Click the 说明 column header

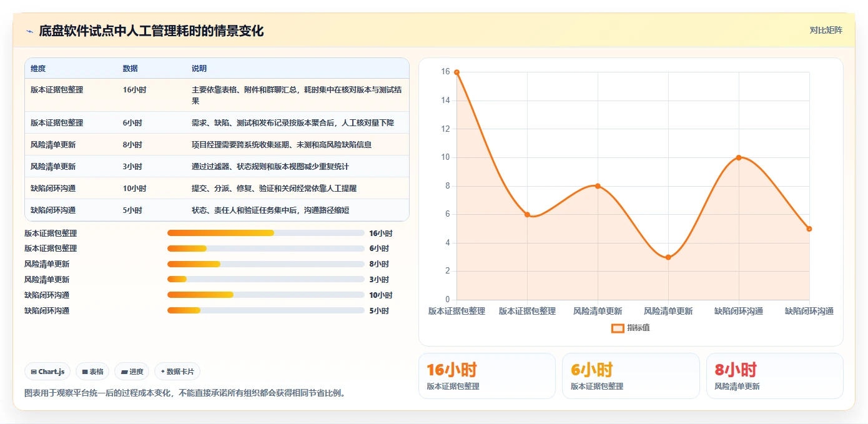(199, 69)
